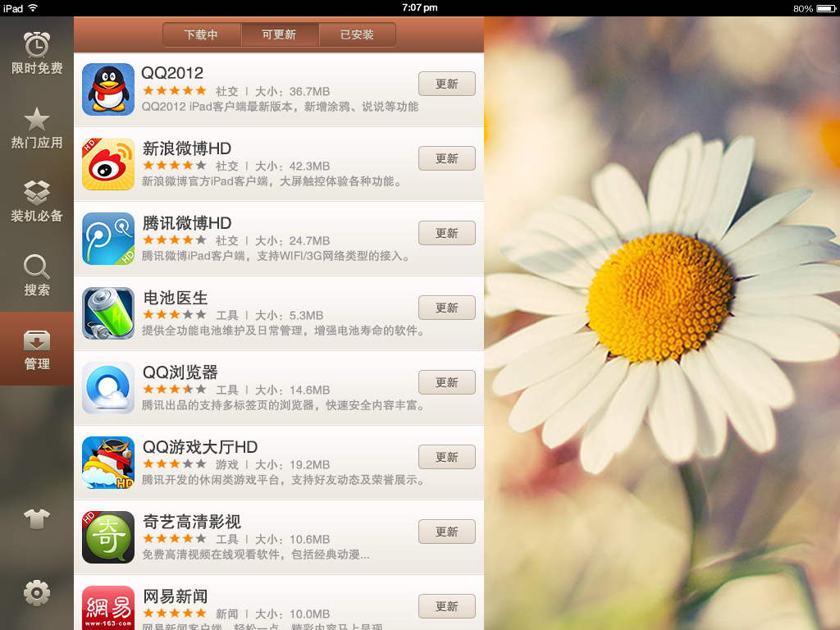
Task: Select the 电池医生 app title
Action: (x=176, y=298)
